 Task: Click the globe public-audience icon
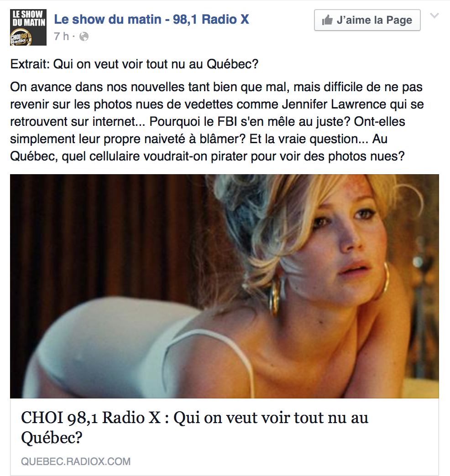84,37
